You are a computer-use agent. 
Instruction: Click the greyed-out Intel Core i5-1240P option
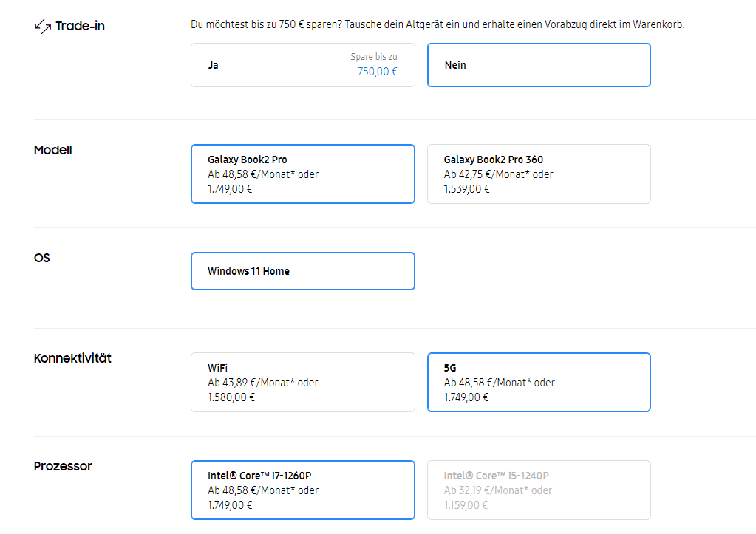pos(539,490)
